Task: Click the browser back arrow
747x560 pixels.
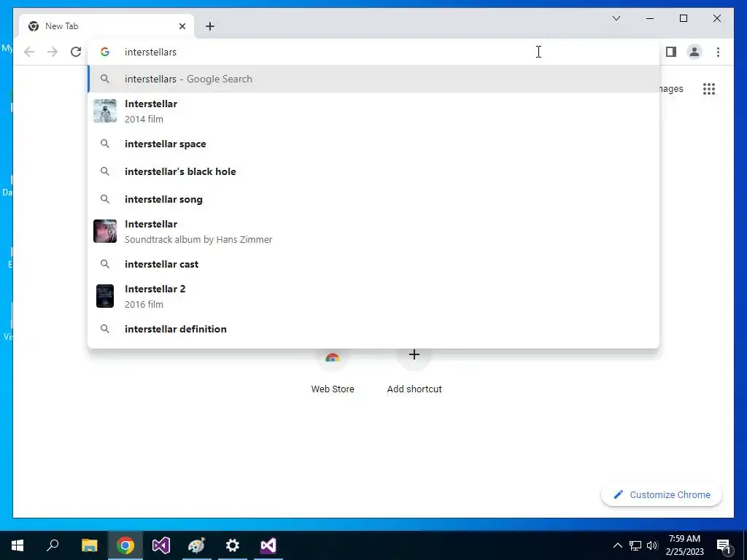Action: tap(29, 52)
